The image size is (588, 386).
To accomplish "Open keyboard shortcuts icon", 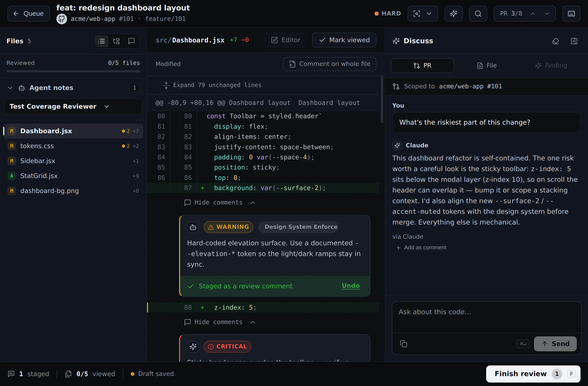I will tap(571, 14).
